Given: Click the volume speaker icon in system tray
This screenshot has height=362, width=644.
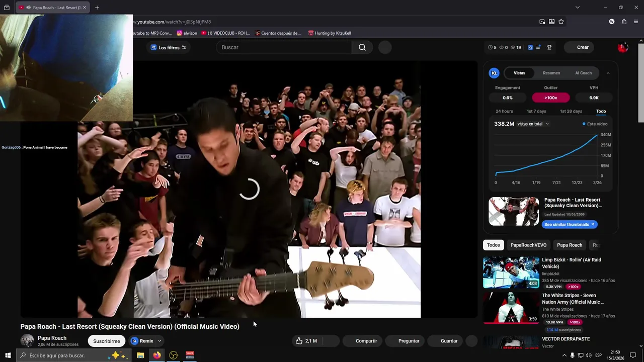Looking at the screenshot, I should point(588,355).
